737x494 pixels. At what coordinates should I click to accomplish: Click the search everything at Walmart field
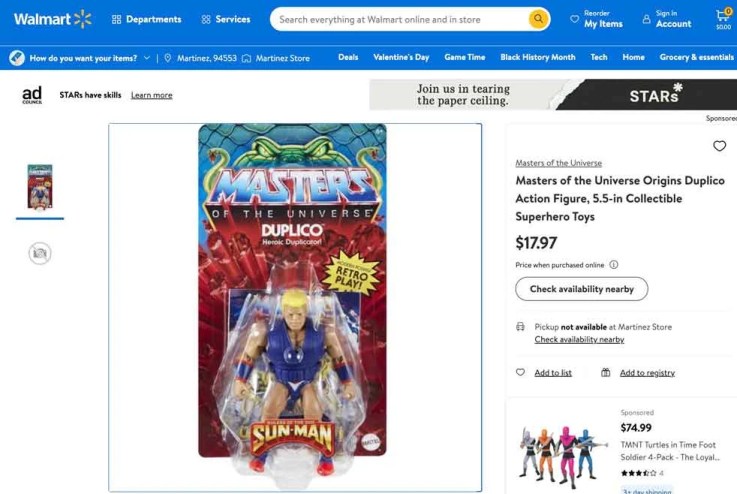click(x=402, y=19)
